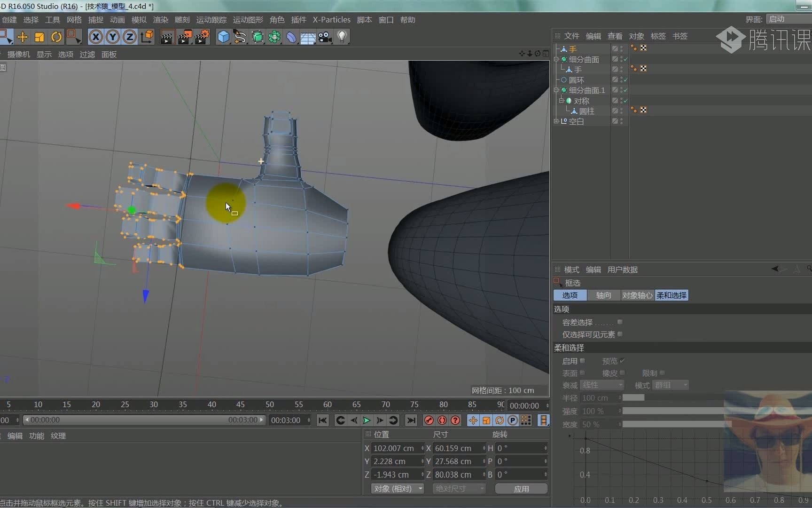Switch to the 柔和选择 tab
812x508 pixels.
(x=671, y=295)
